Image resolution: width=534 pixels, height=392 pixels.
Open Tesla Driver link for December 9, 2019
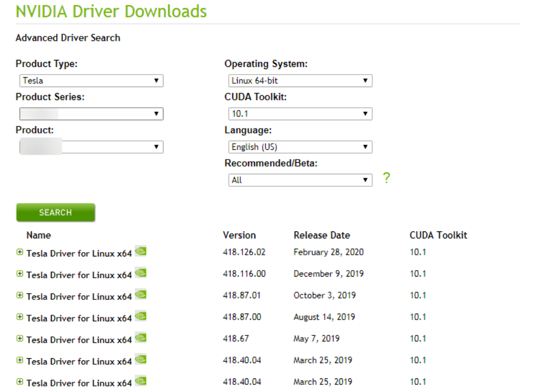coord(79,275)
